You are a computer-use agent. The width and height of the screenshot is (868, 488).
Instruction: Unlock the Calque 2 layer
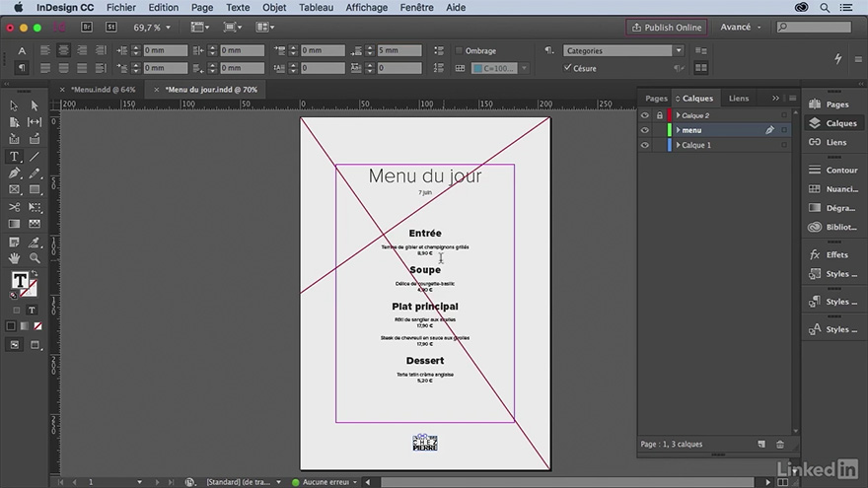659,115
